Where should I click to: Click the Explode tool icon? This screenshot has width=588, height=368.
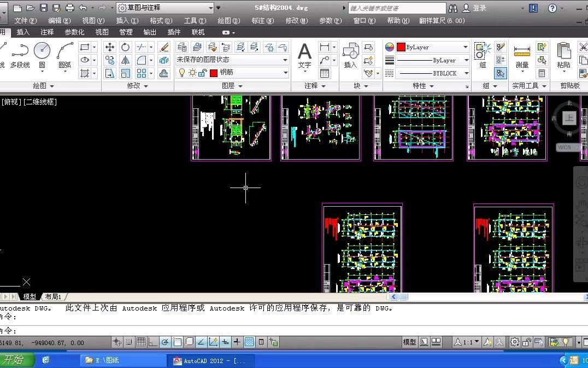click(x=164, y=60)
